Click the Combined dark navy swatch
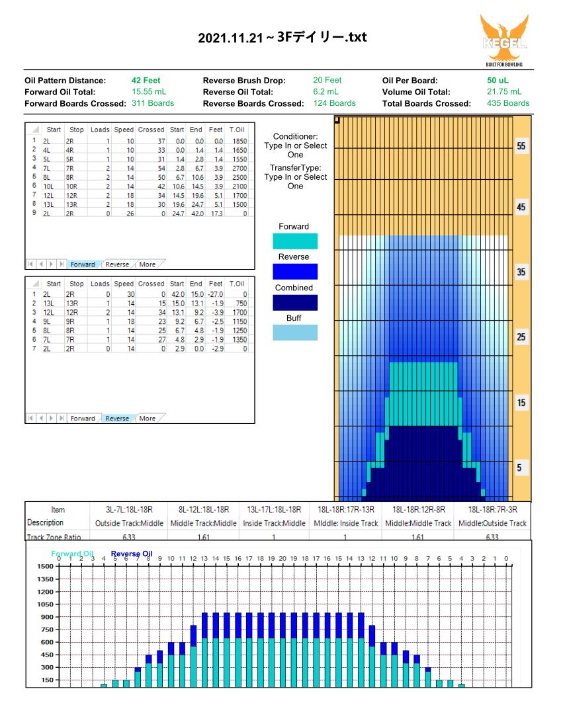Screen dimensions: 563x728 tap(295, 303)
